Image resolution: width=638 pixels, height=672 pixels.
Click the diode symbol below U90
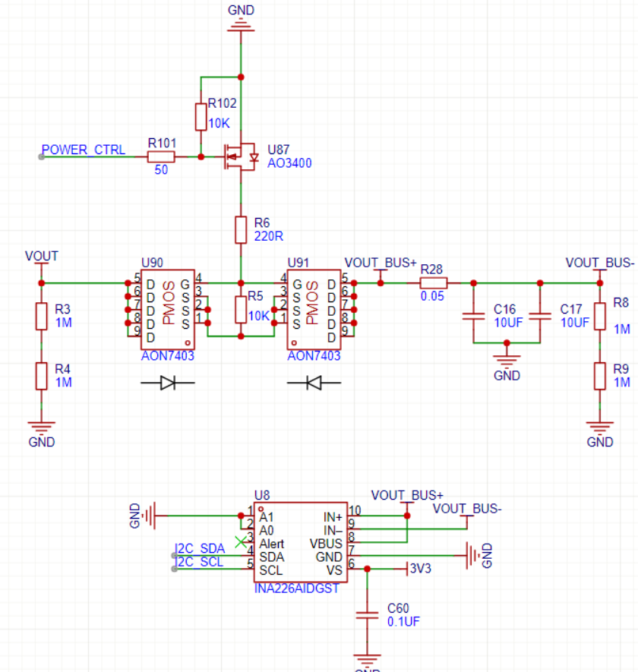pyautogui.click(x=168, y=383)
